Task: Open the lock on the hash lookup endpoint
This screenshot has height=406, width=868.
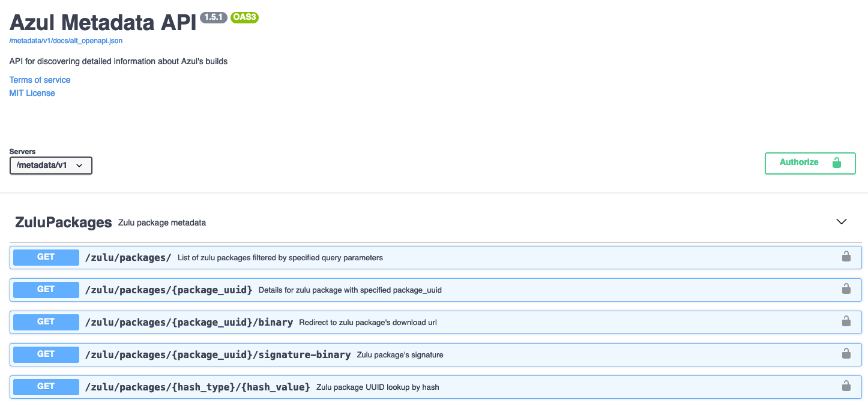Action: tap(846, 386)
